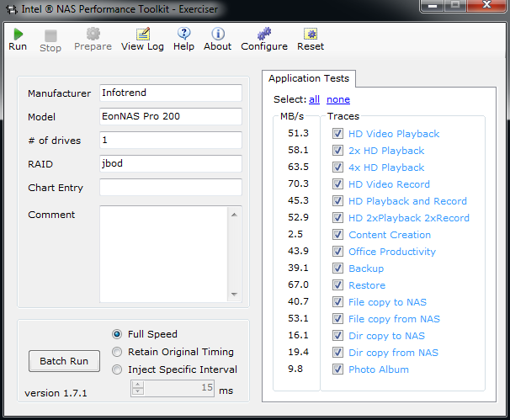Viewport: 510px width, 420px height.
Task: Uncheck the Content Creation trace
Action: point(337,235)
